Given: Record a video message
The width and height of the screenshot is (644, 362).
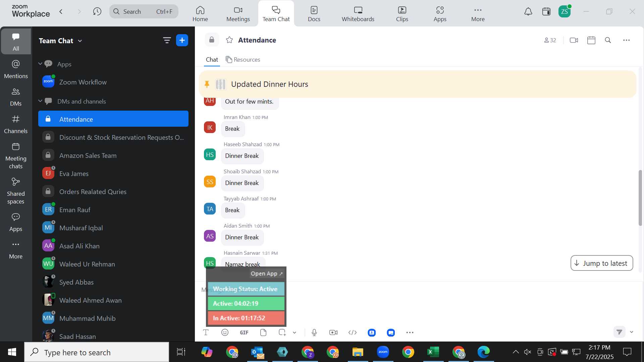Looking at the screenshot, I should coord(333,333).
